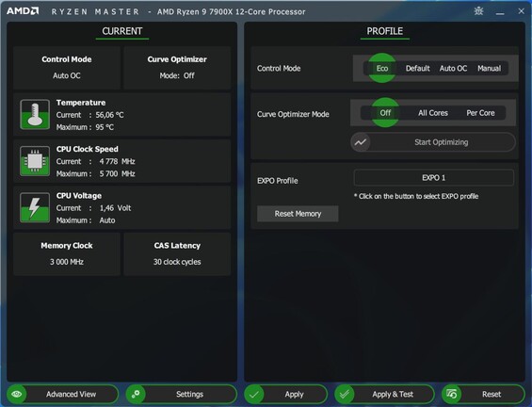Click the checkmark icon on Apply

pyautogui.click(x=254, y=394)
